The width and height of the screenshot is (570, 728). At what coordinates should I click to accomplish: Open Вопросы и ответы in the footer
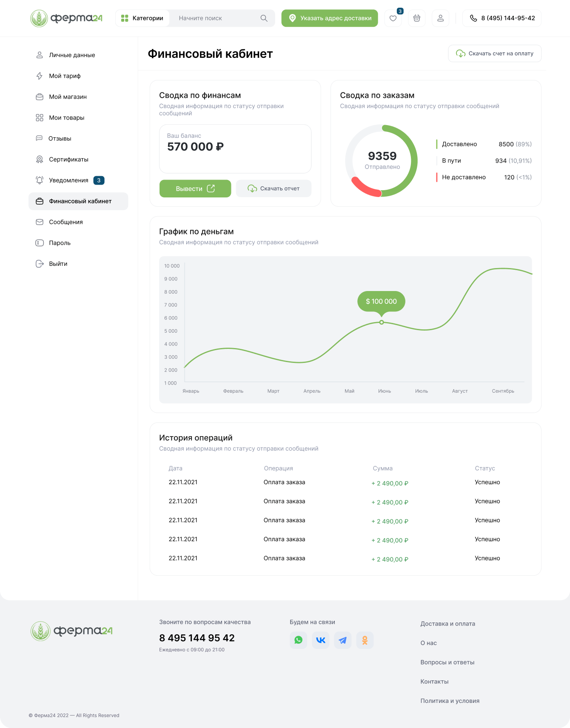pos(447,662)
